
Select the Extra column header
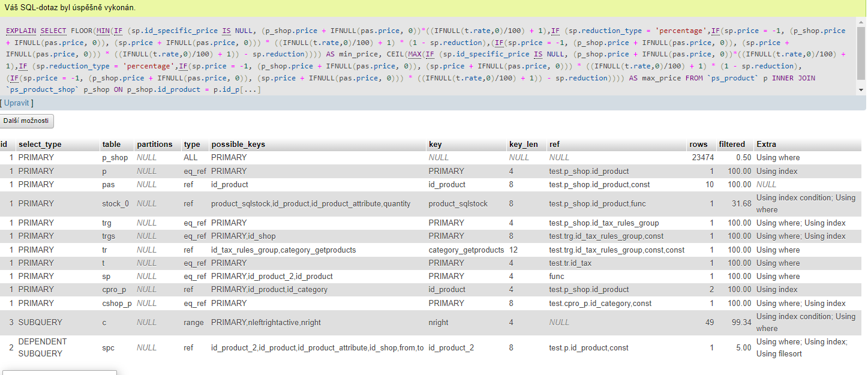766,144
